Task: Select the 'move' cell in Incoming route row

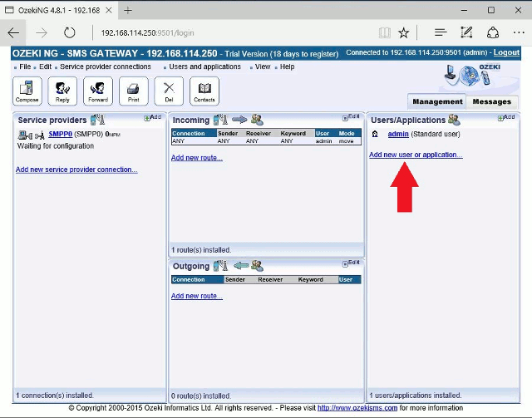Action: click(346, 141)
